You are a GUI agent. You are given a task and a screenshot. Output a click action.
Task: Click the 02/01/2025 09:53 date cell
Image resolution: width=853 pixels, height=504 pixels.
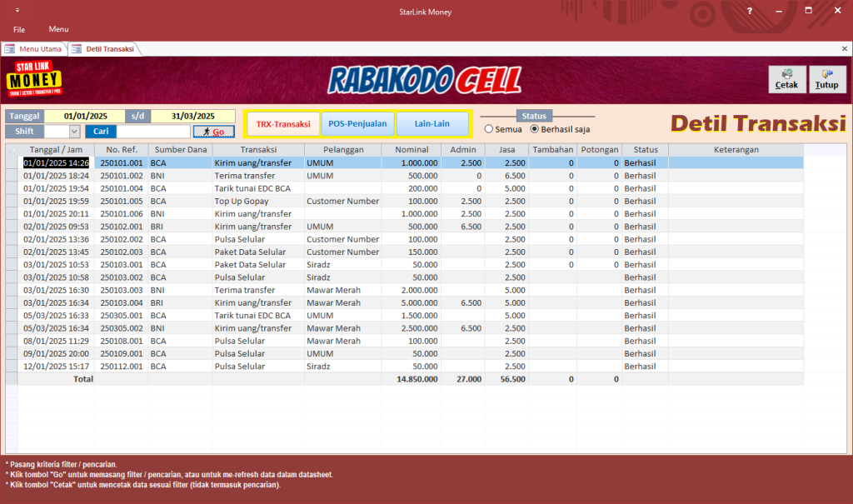(x=56, y=227)
